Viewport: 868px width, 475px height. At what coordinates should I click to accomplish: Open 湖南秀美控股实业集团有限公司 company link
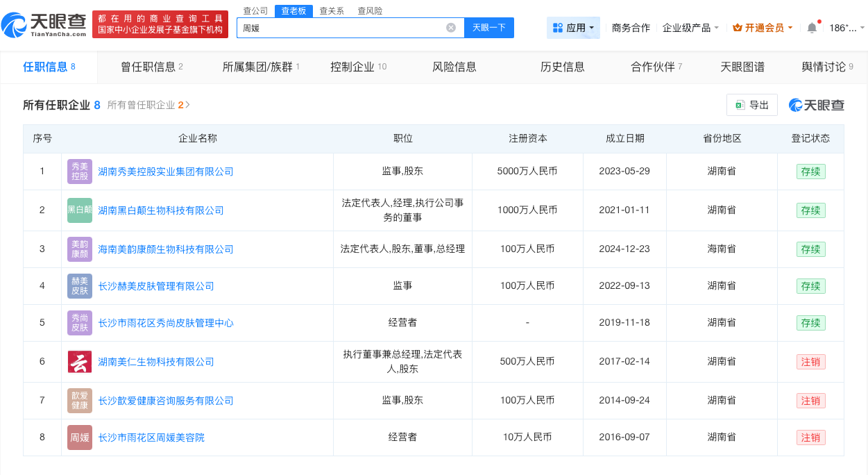(164, 171)
